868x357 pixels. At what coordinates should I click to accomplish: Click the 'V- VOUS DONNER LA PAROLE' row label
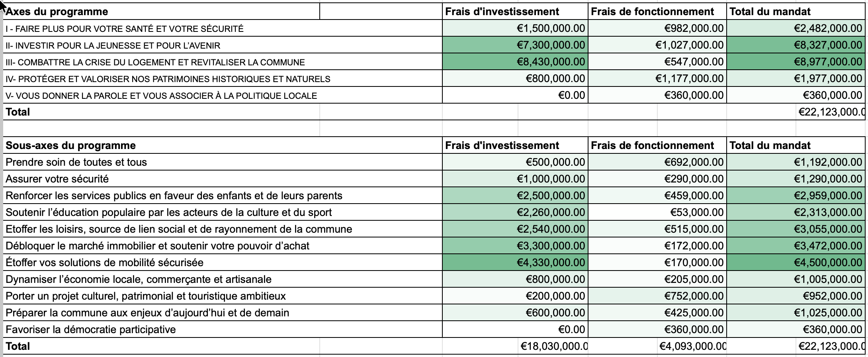tap(161, 96)
